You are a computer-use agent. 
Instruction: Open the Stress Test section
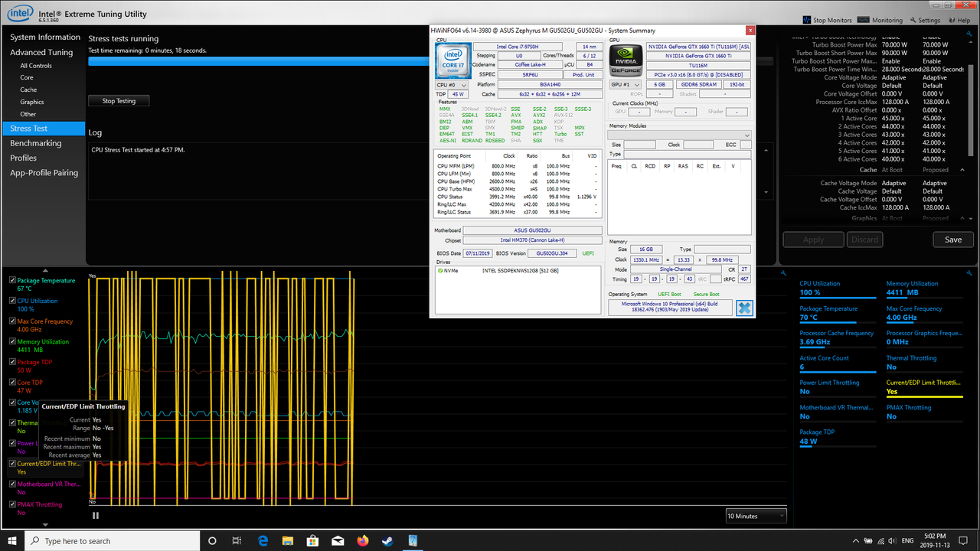[43, 129]
